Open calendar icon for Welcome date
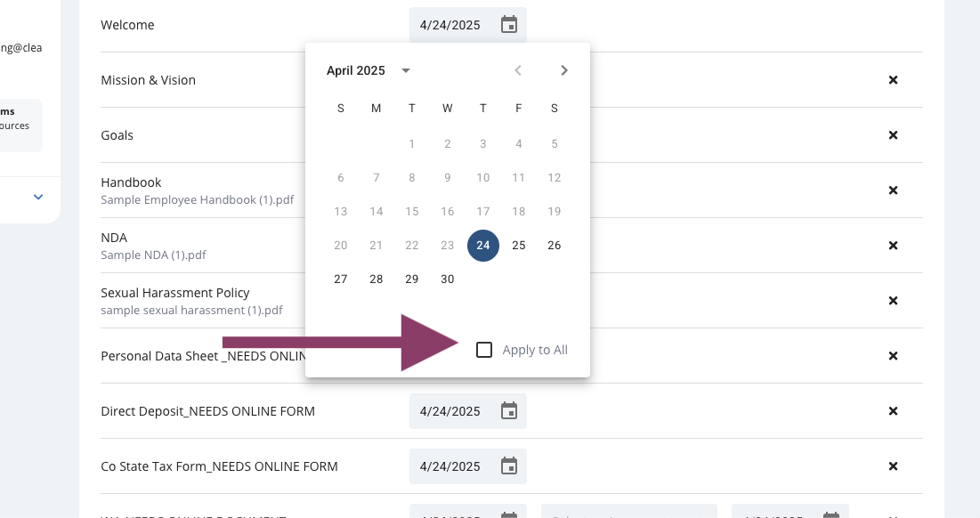 509,25
